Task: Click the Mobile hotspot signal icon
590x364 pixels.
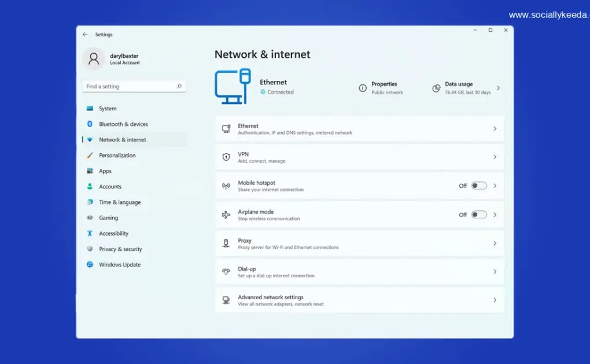Action: click(x=226, y=185)
